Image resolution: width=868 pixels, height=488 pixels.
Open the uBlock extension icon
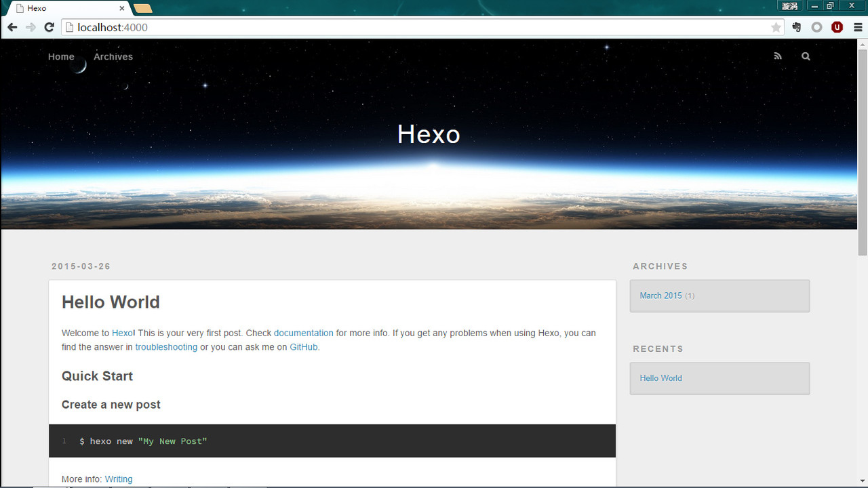(x=837, y=27)
